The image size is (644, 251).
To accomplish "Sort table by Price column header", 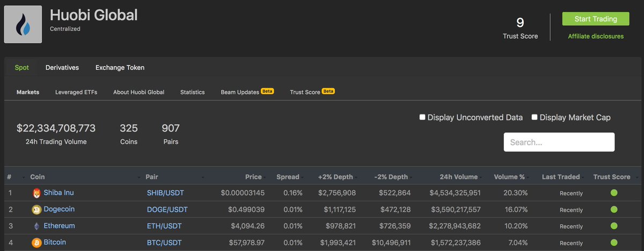I will pos(253,177).
